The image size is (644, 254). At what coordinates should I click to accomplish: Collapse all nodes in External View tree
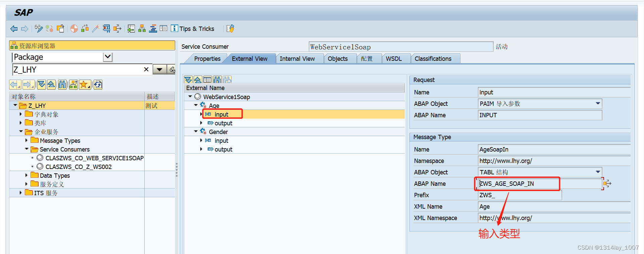tap(198, 80)
